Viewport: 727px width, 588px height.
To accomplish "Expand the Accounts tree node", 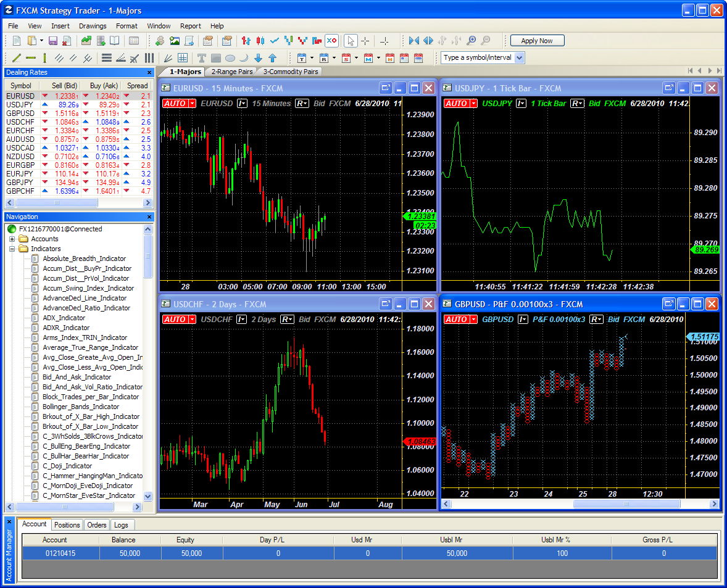I will pos(12,239).
